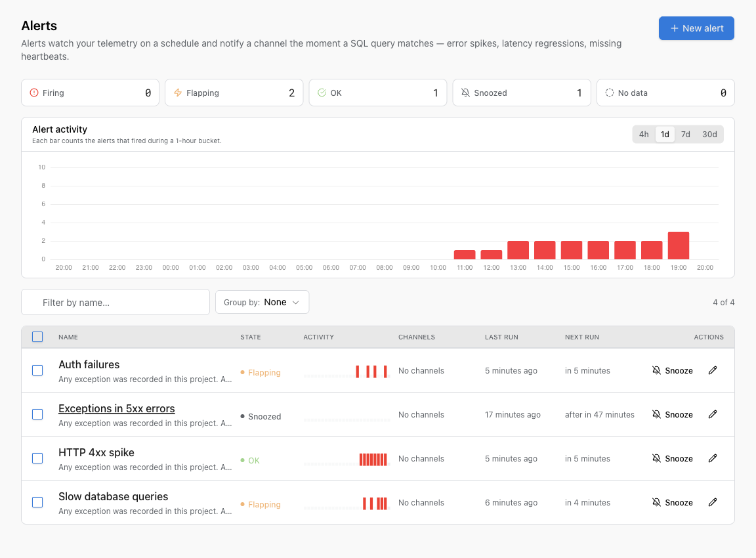This screenshot has height=558, width=756.
Task: Show the Snoozed alerts card
Action: pyautogui.click(x=522, y=93)
